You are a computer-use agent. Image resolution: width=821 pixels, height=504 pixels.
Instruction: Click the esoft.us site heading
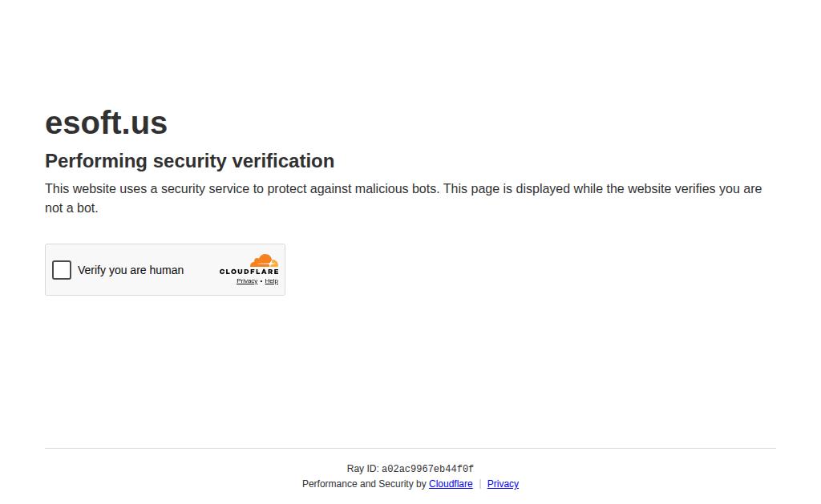point(107,123)
